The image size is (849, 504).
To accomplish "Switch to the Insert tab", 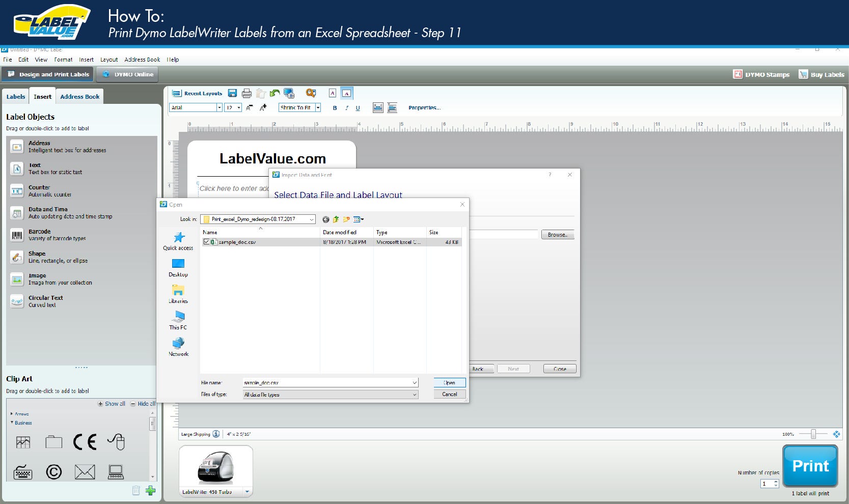I will click(x=43, y=97).
